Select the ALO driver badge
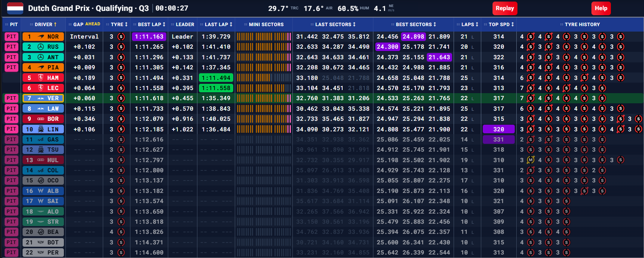644x258 pixels. 43,212
